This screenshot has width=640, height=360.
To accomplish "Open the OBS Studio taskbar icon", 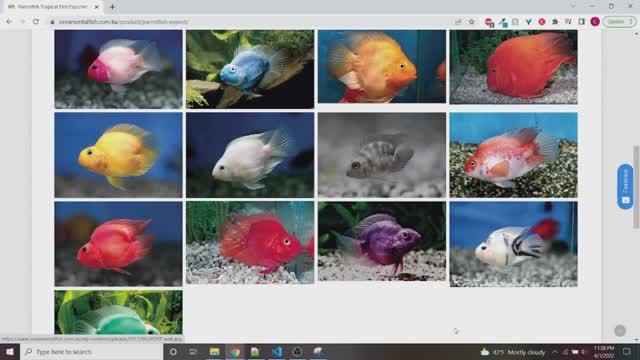I will coord(297,351).
